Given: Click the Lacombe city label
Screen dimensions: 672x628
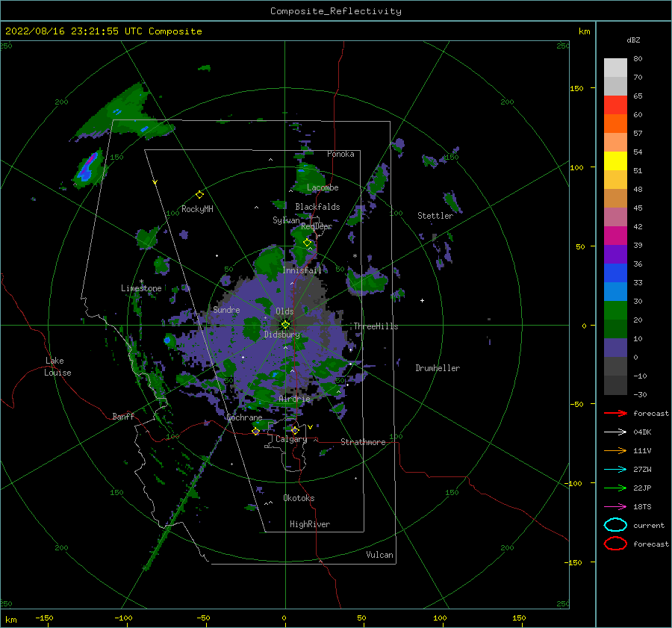Looking at the screenshot, I should click(x=323, y=187).
